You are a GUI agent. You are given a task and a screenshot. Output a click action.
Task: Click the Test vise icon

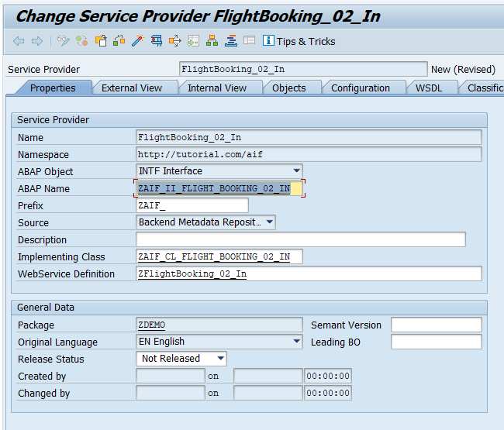click(157, 41)
